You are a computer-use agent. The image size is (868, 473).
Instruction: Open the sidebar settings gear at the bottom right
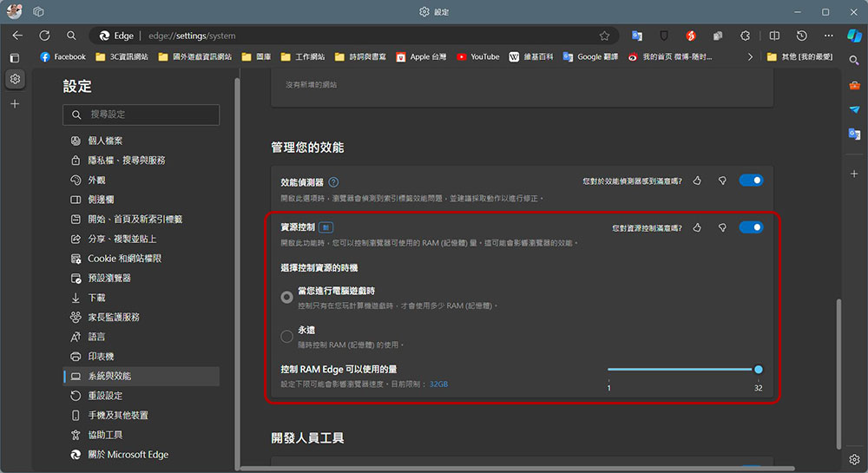854,460
